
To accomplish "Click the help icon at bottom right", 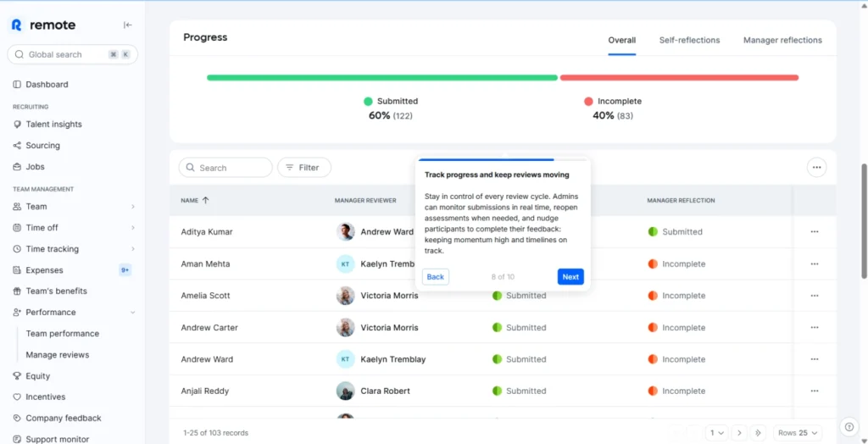I will [849, 426].
